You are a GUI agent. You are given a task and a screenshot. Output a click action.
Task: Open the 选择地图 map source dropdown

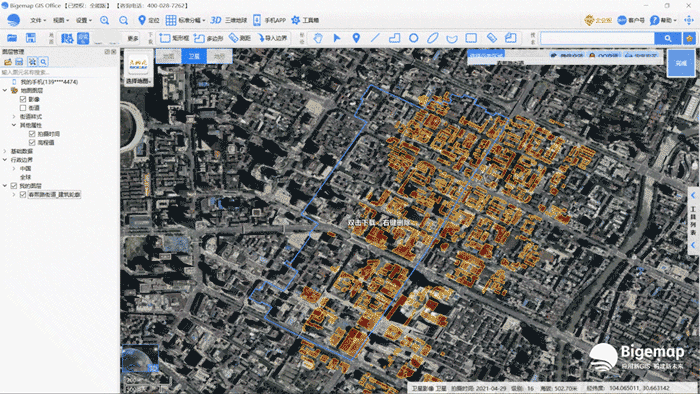pos(138,81)
